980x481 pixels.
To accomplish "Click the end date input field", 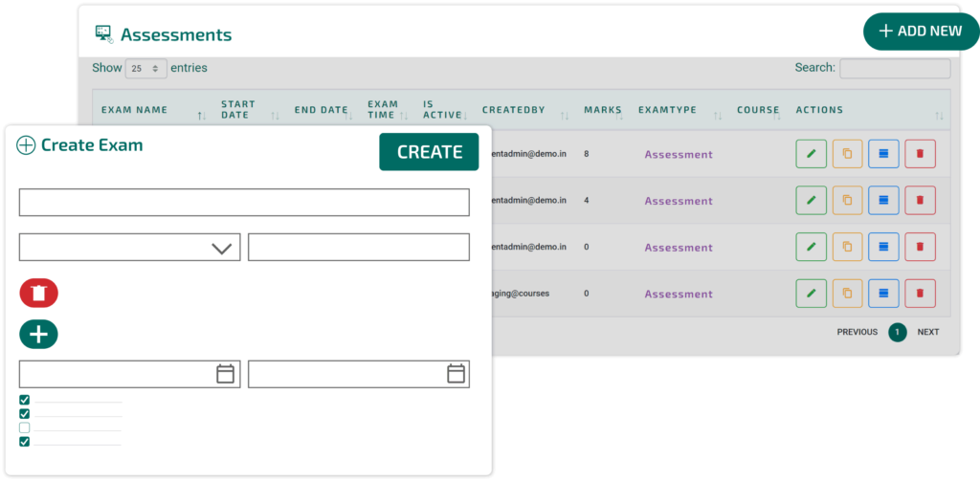I will 359,374.
